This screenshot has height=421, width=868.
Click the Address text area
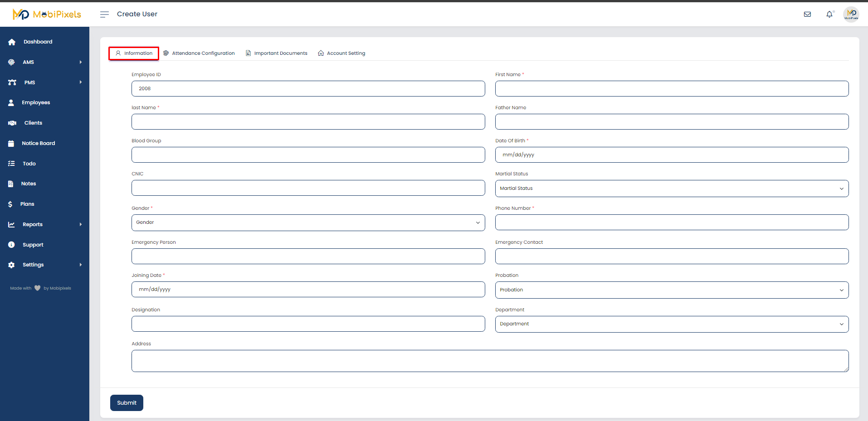tap(490, 361)
